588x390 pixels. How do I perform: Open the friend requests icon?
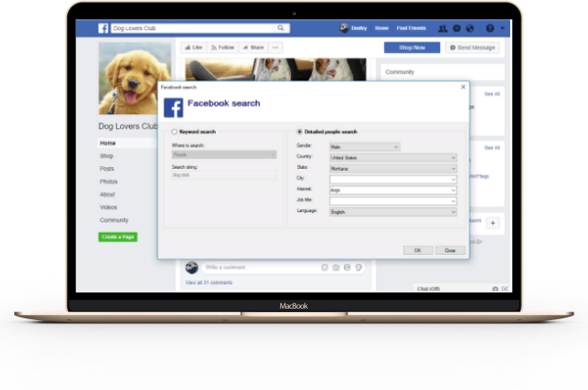[443, 28]
